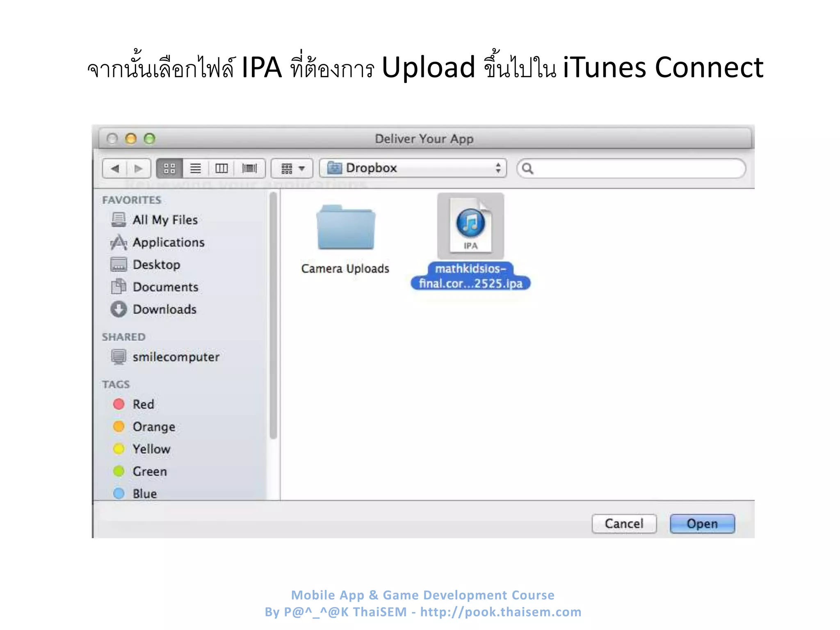Viewport: 840px width, 630px height.
Task: Go back with the left arrow button
Action: 115,169
